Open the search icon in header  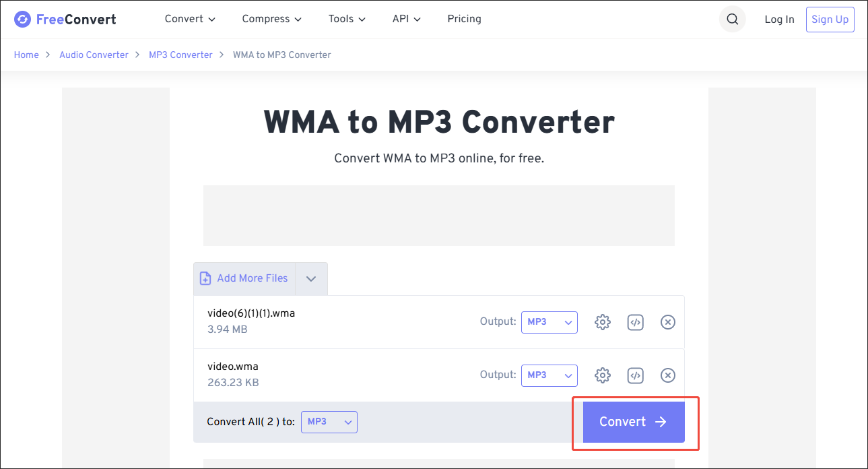click(733, 19)
